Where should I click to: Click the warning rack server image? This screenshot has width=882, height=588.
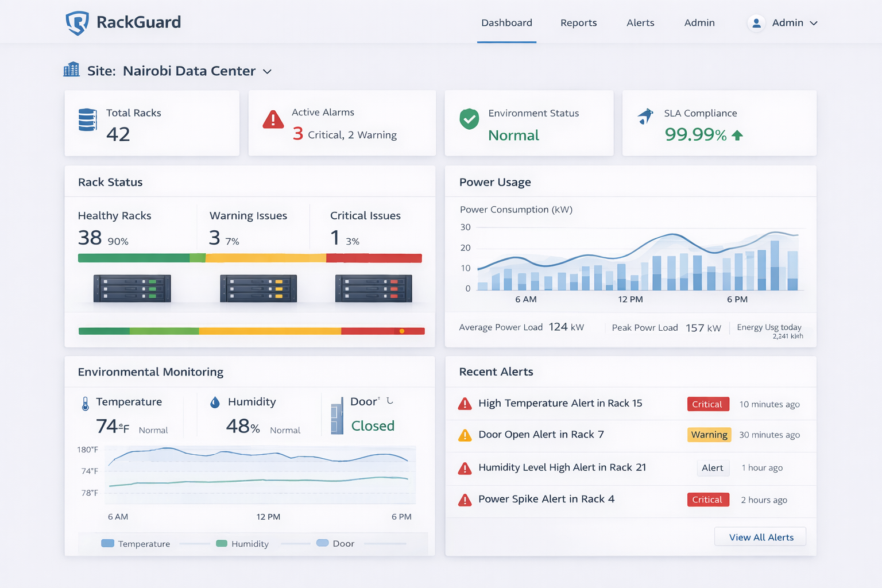[x=258, y=288]
